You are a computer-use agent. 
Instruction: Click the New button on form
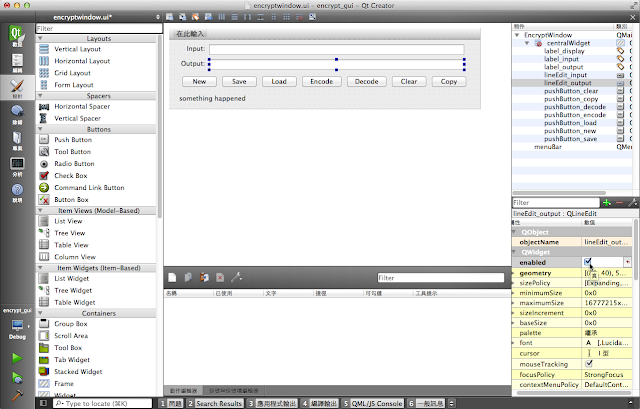click(199, 81)
